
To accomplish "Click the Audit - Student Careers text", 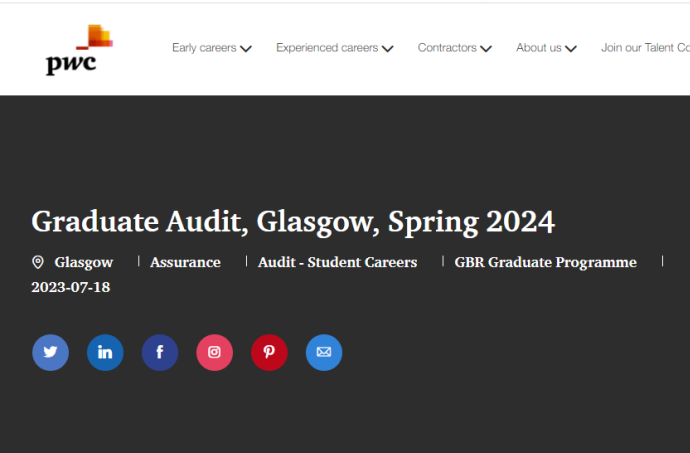I will [338, 262].
